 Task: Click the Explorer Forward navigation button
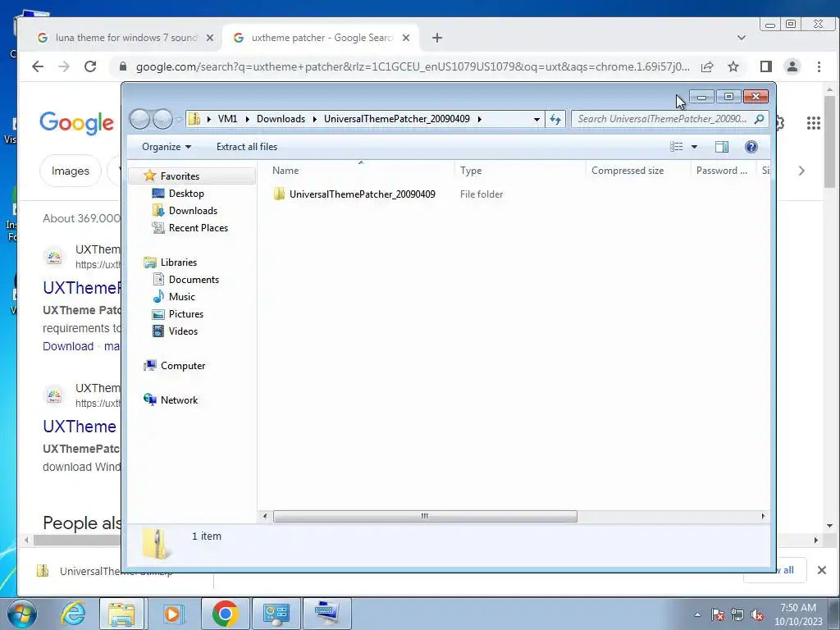(x=162, y=119)
